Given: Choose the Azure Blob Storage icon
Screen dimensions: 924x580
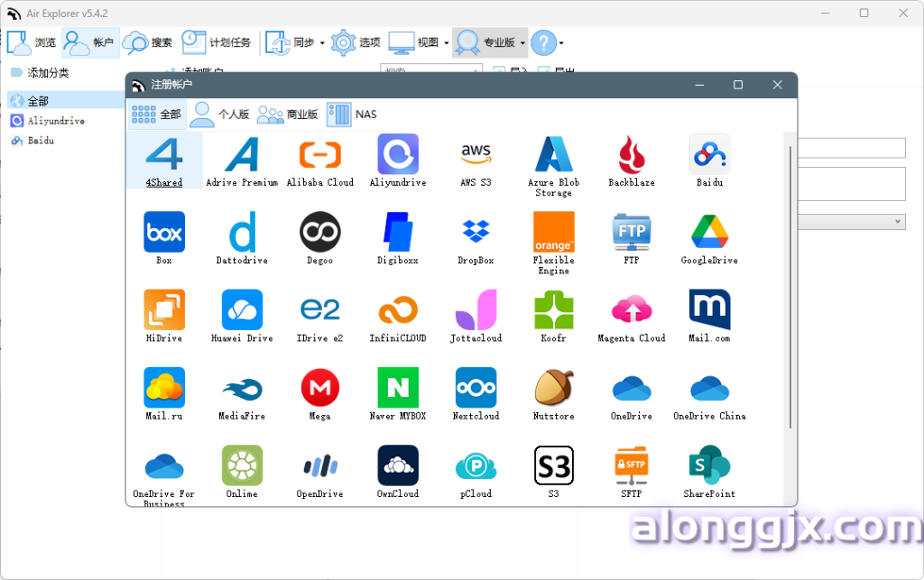Looking at the screenshot, I should 553,155.
